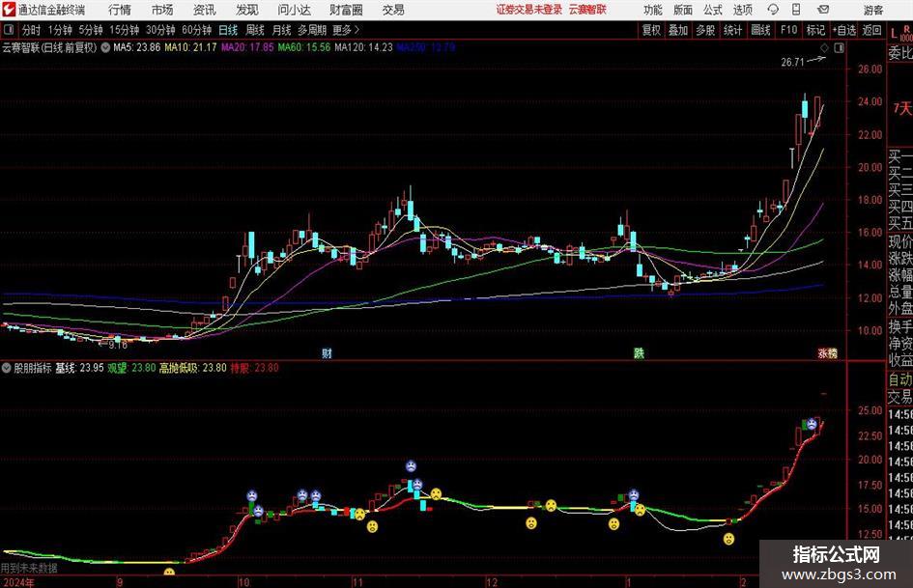Toggle the left panel layout icon beside 分时
Viewport: 913px width, 588px height.
click(9, 30)
